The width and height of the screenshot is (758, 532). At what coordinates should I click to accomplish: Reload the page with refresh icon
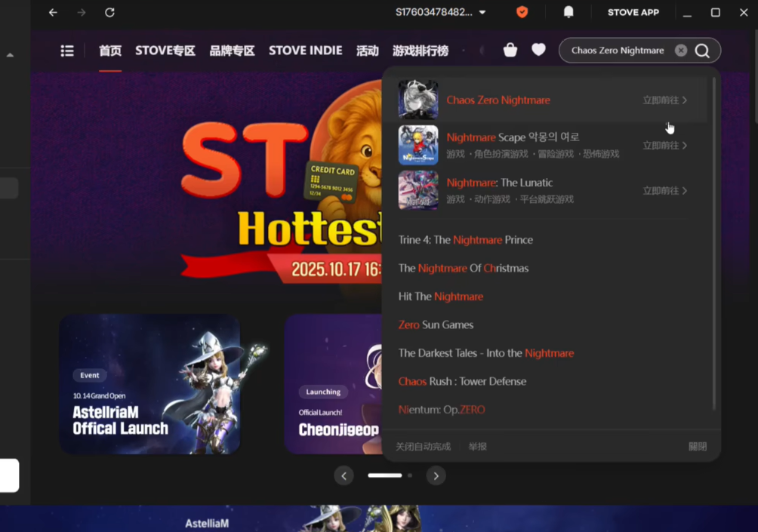coord(109,13)
